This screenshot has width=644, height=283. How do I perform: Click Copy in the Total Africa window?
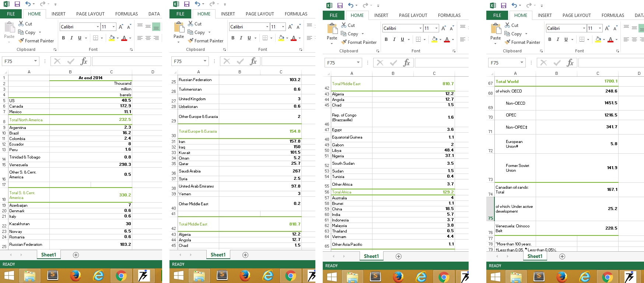(349, 34)
